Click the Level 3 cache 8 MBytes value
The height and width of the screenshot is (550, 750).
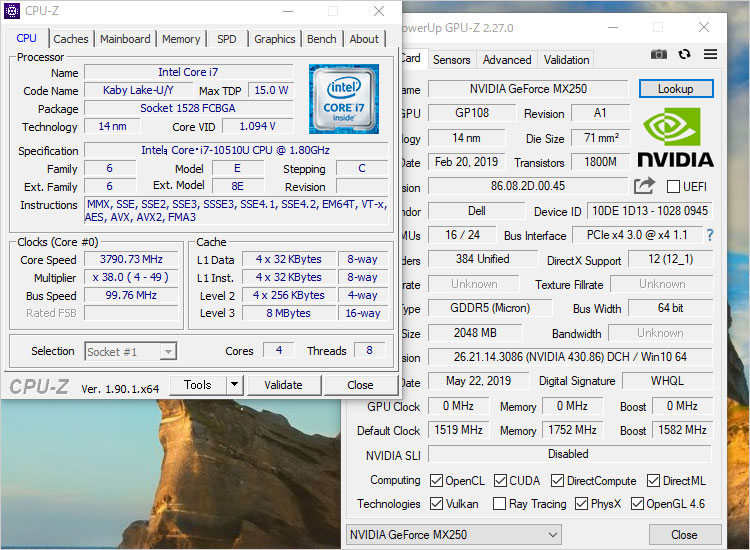289,313
